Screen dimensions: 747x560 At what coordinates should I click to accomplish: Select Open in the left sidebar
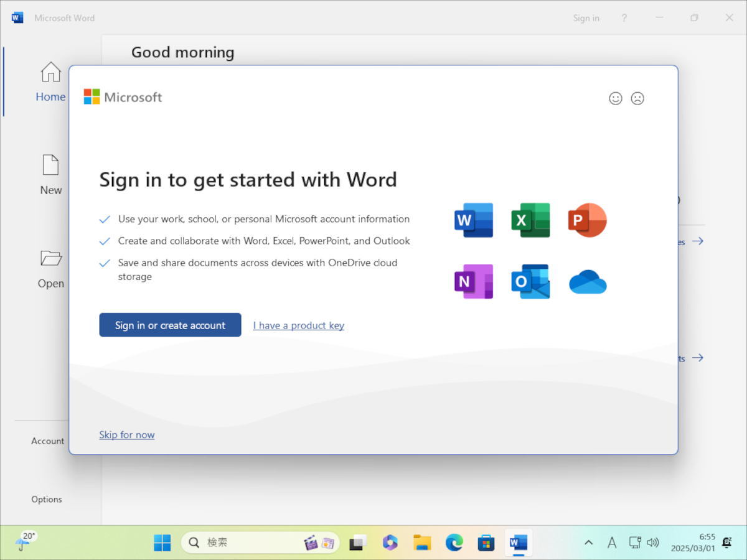pyautogui.click(x=50, y=269)
